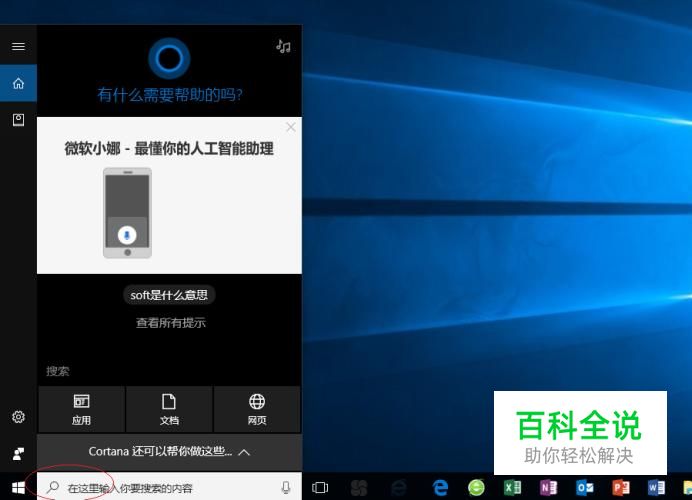The image size is (692, 500).
Task: Click the "搜索" section label
Action: click(58, 371)
